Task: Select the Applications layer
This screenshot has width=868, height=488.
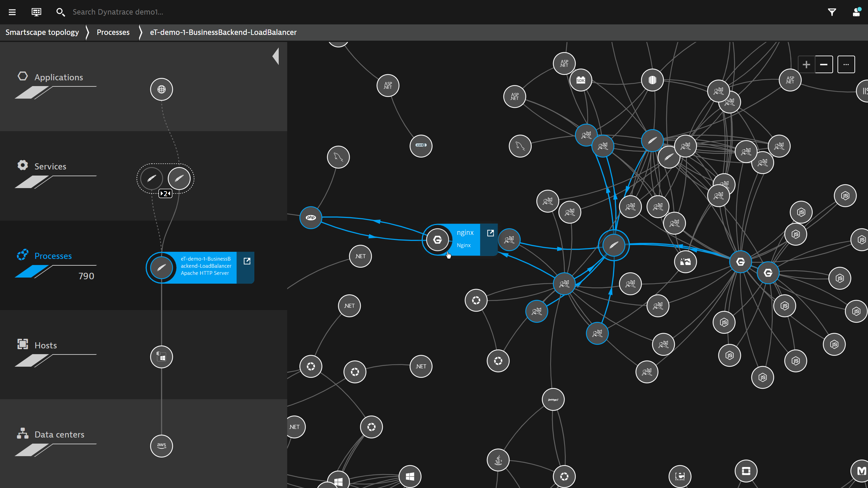Action: pyautogui.click(x=58, y=77)
